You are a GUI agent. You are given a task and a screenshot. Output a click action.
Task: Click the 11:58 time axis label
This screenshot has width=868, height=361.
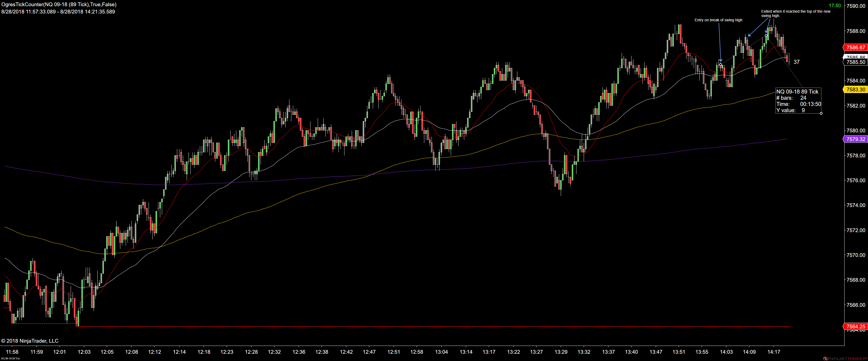click(12, 352)
